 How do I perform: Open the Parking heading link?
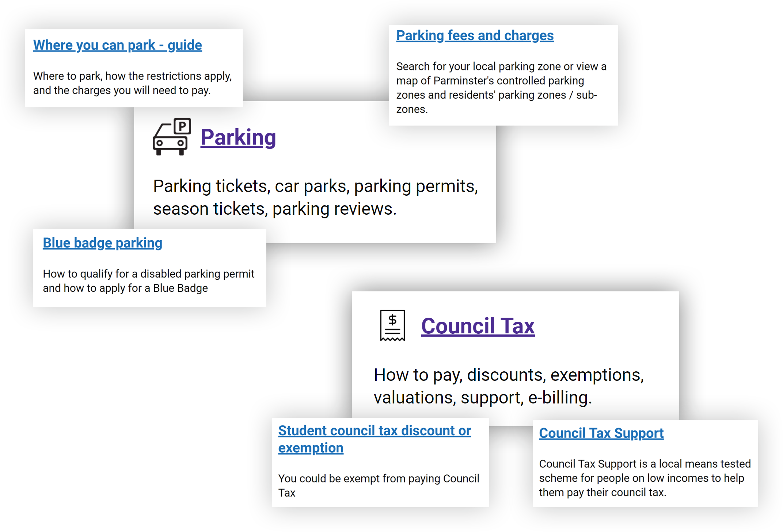238,137
